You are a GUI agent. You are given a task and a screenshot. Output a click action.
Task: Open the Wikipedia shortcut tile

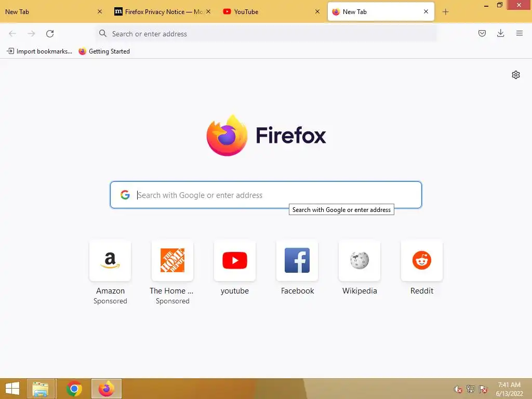(360, 261)
